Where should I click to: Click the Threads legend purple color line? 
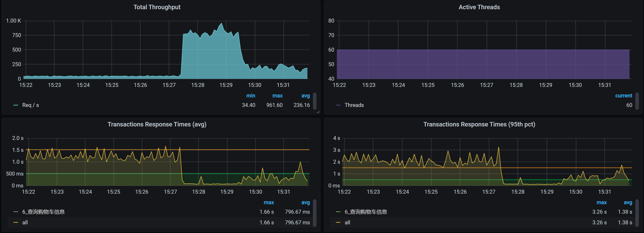(338, 105)
